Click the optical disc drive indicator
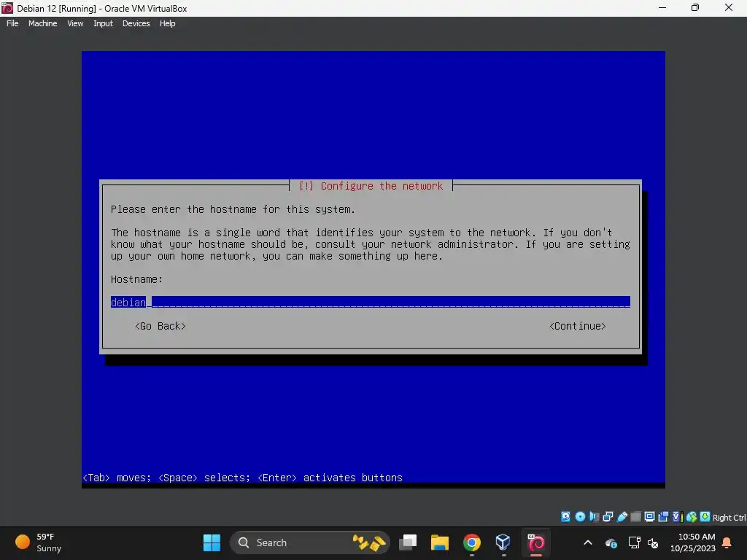747x560 pixels. click(x=580, y=517)
